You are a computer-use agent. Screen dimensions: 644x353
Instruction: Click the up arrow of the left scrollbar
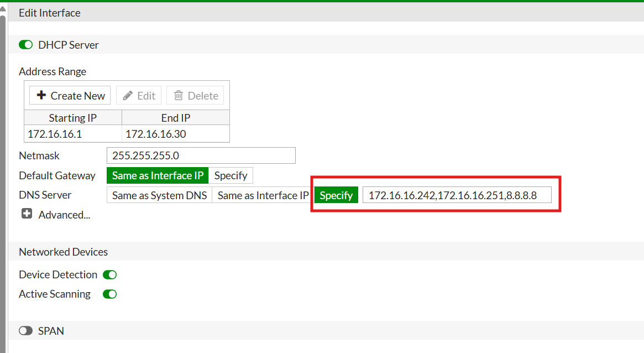click(3, 9)
